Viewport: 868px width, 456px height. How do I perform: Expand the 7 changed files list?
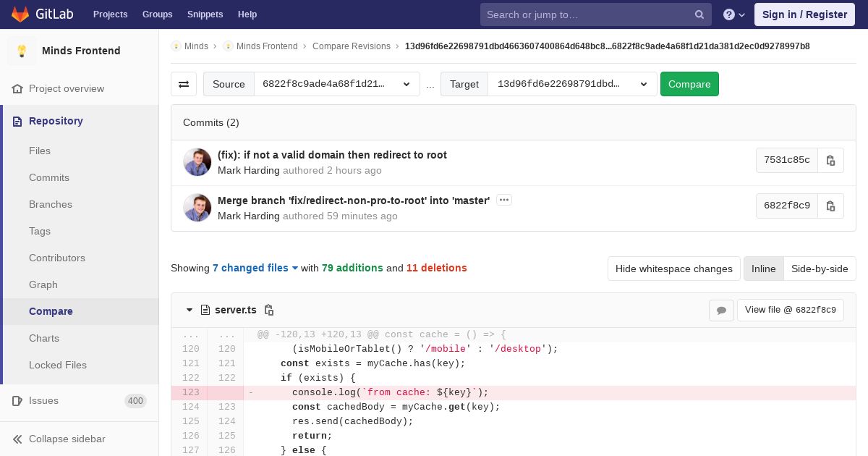click(x=255, y=268)
